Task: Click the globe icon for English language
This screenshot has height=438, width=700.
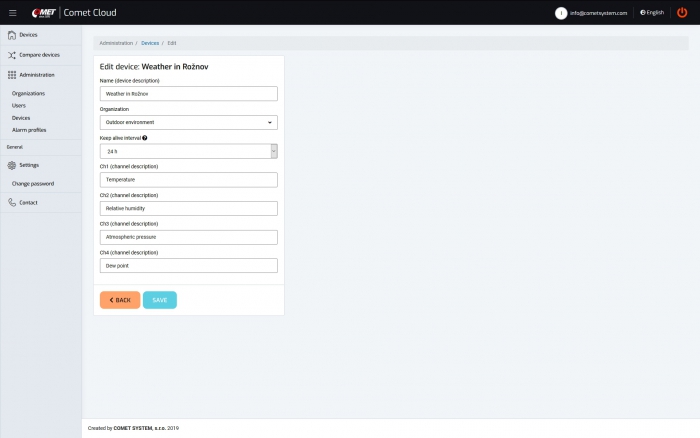Action: 642,13
